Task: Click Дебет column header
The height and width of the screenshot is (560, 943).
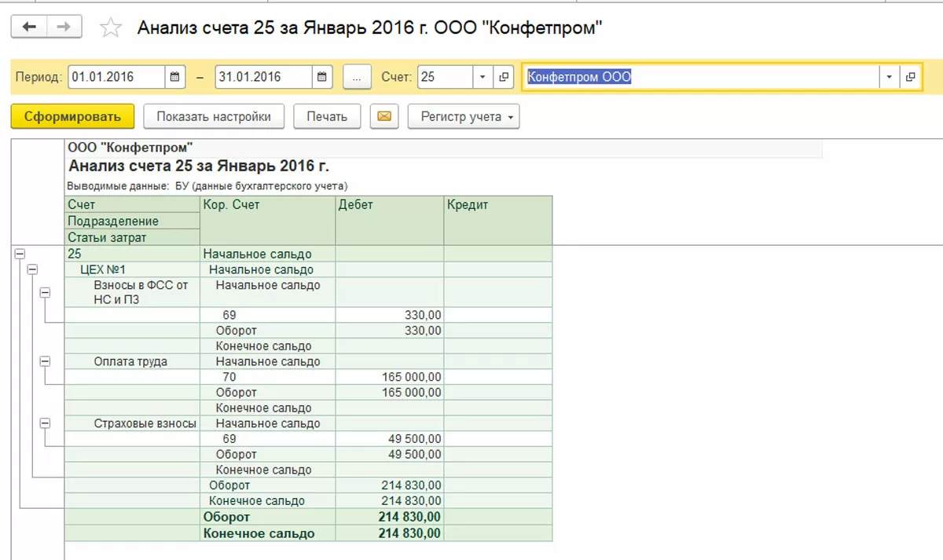Action: (390, 221)
